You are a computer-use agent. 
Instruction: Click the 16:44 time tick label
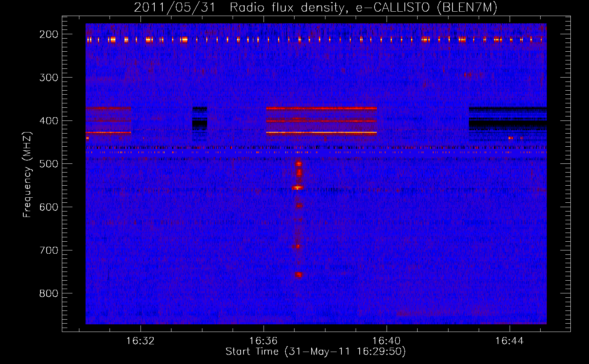(509, 341)
